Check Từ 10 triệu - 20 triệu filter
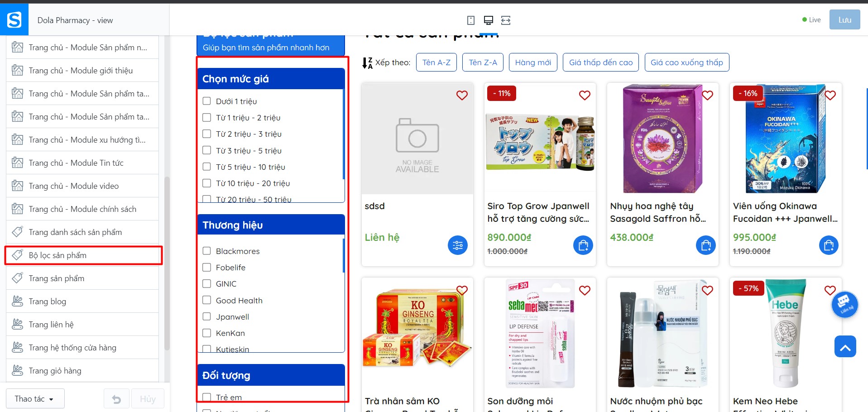 [206, 183]
